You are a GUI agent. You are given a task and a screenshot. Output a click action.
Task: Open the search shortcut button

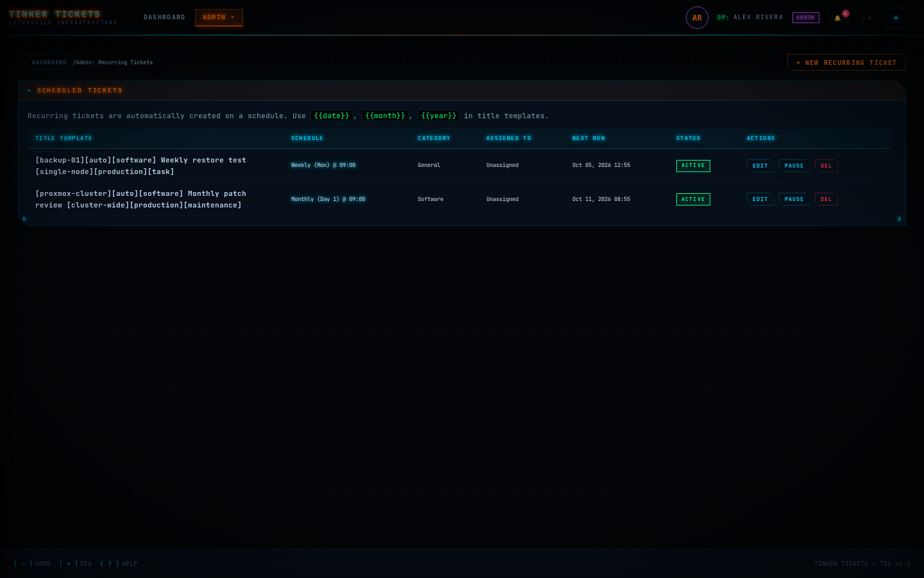[867, 18]
